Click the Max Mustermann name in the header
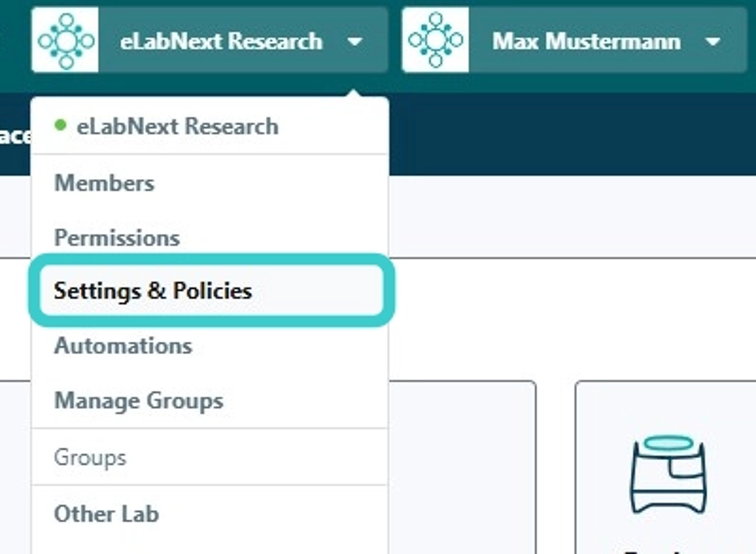Screen dimensions: 756x554 click(586, 41)
